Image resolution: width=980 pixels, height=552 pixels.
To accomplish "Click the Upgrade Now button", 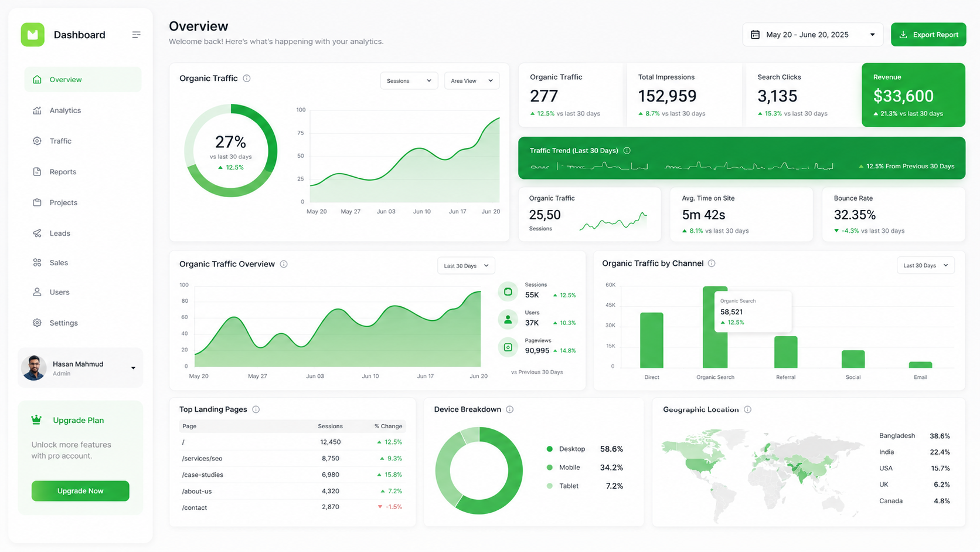I will (80, 491).
